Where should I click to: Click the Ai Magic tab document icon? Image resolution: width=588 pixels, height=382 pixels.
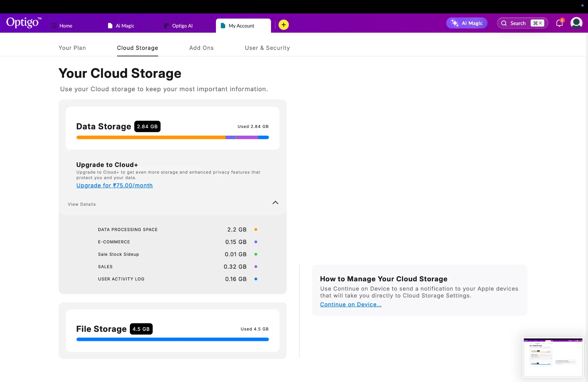[x=110, y=26]
